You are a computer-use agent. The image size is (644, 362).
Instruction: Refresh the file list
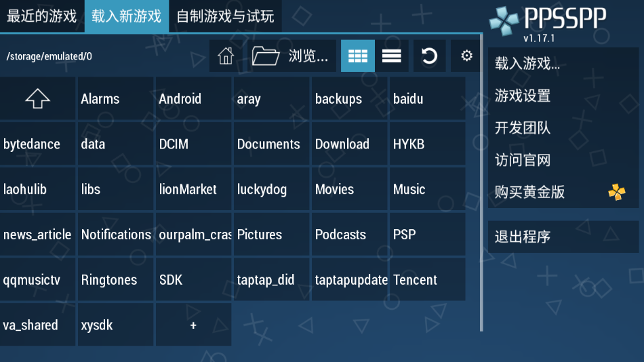point(429,56)
